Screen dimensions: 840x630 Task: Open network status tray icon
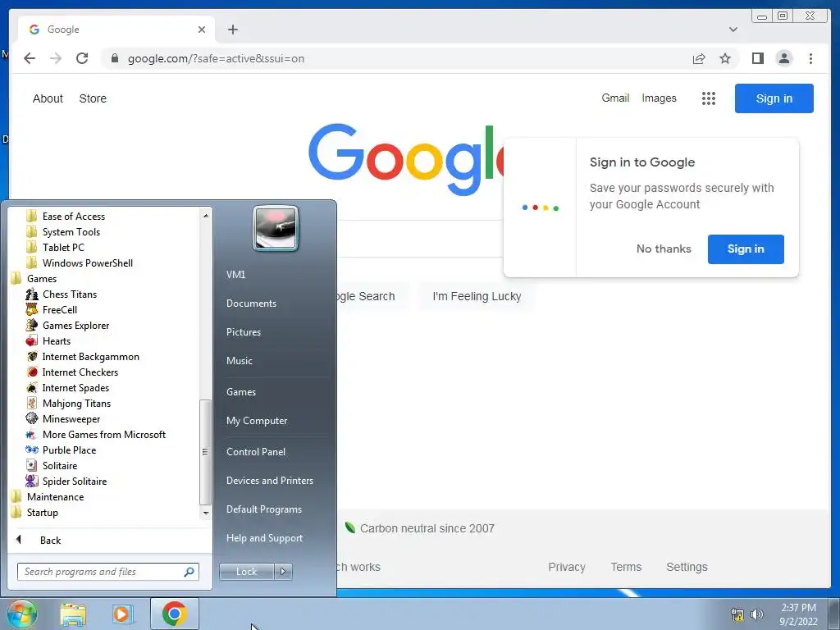pos(737,614)
